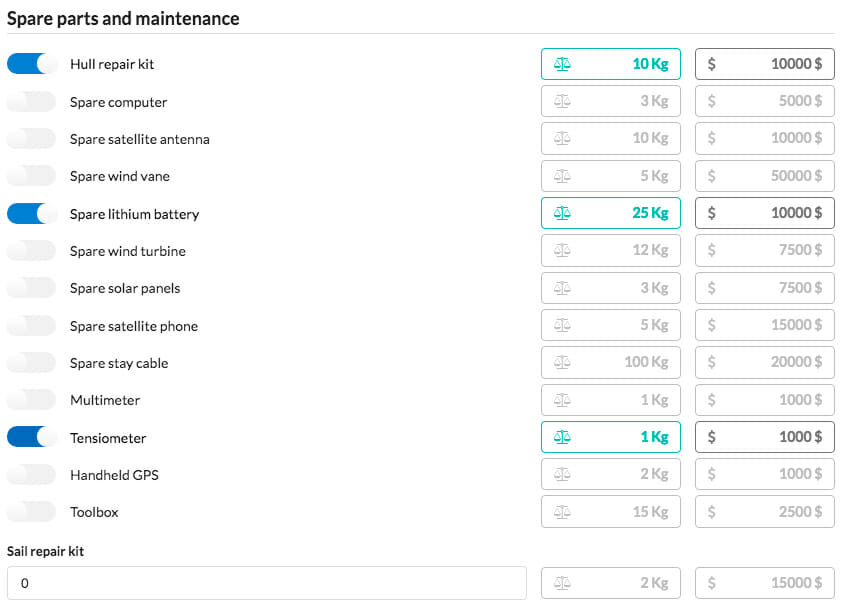Click the dollar icon in Hull repair kit cost
Viewport: 845px width, 609px height.
click(711, 64)
